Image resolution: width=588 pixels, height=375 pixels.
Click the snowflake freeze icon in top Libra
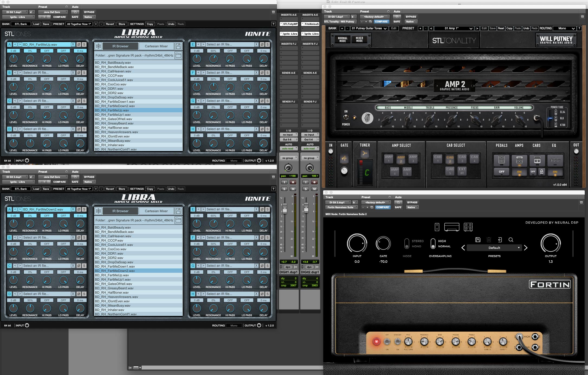[x=98, y=46]
